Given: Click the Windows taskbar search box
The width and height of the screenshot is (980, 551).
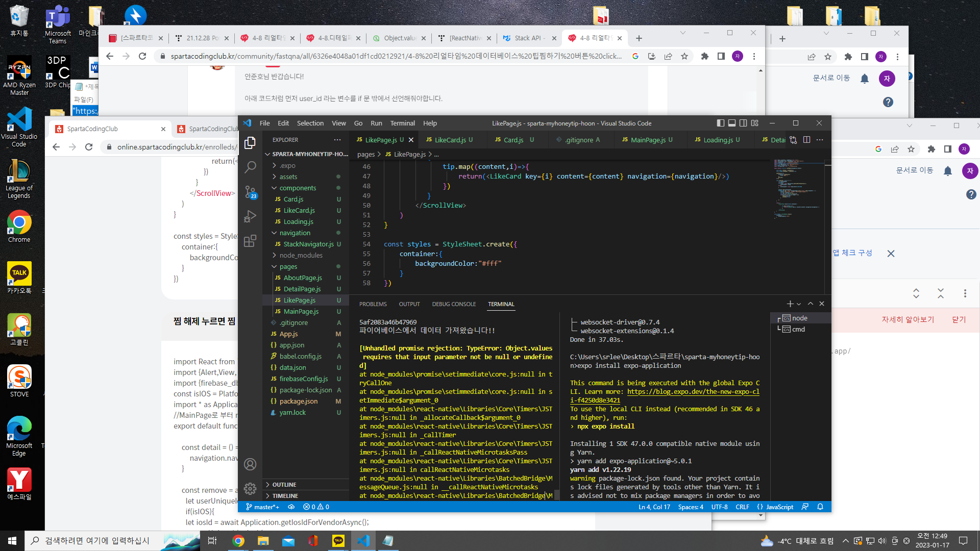Looking at the screenshot, I should click(x=111, y=541).
